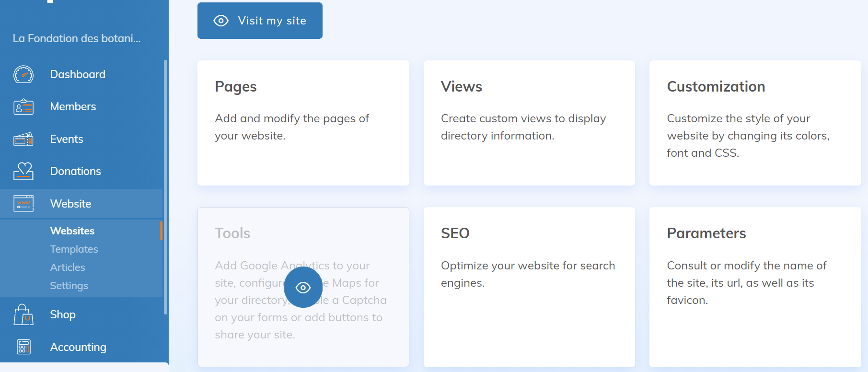Select the SEO card
This screenshot has width=868, height=372.
529,287
